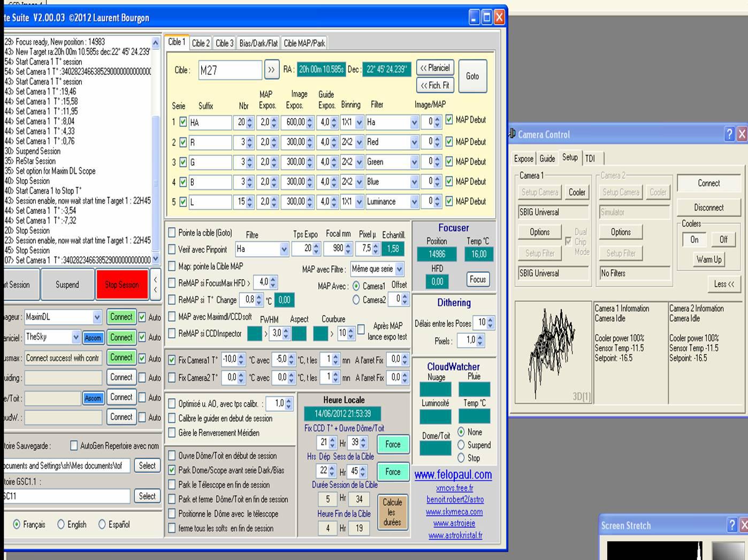Enable Verif avec Pinpoint
The width and height of the screenshot is (748, 560).
pos(172,249)
